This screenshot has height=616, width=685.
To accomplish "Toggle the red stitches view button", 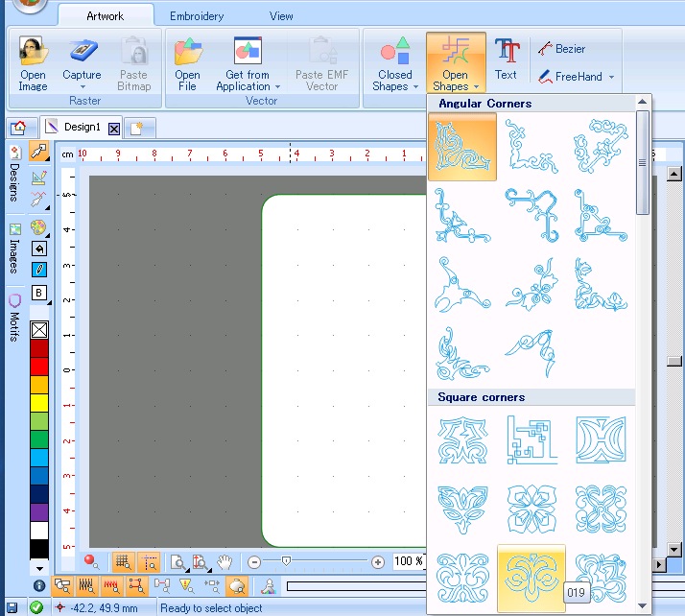I will (111, 586).
